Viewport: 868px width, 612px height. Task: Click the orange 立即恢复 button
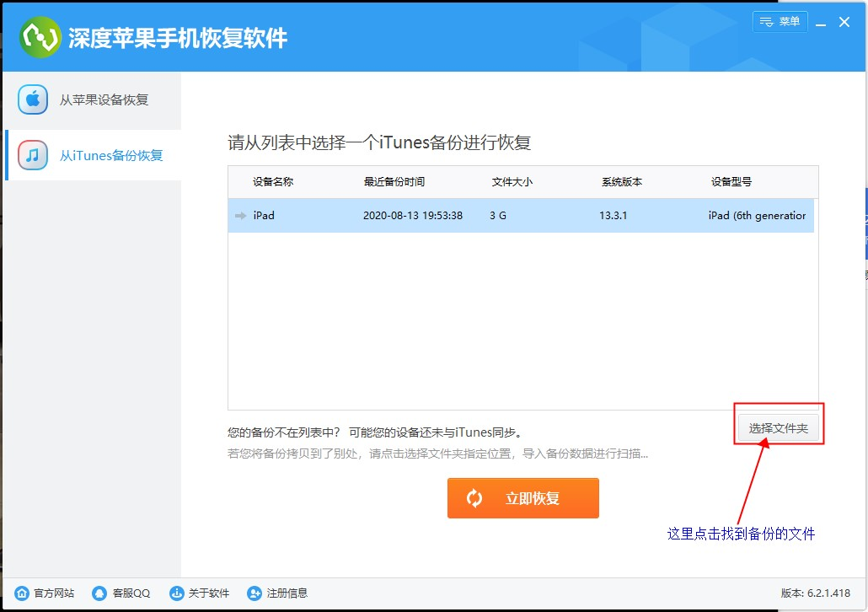523,498
